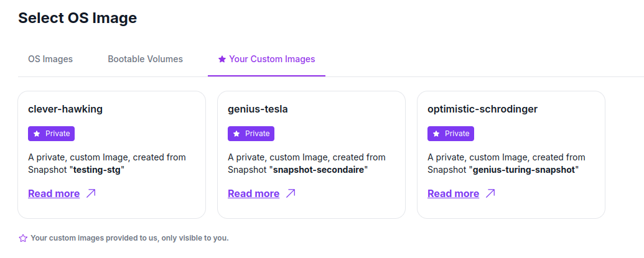
Task: Open Read more link for clever-hawking
Action: 54,193
